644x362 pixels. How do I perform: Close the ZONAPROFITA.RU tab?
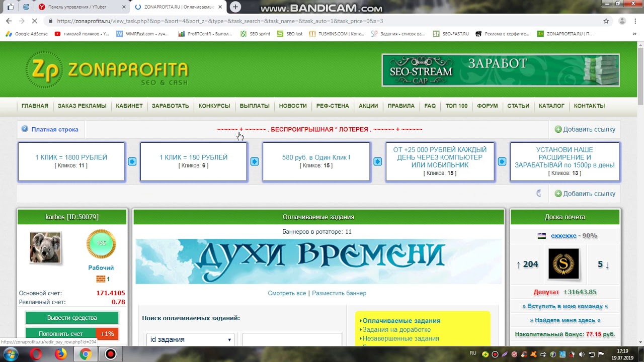pyautogui.click(x=220, y=7)
